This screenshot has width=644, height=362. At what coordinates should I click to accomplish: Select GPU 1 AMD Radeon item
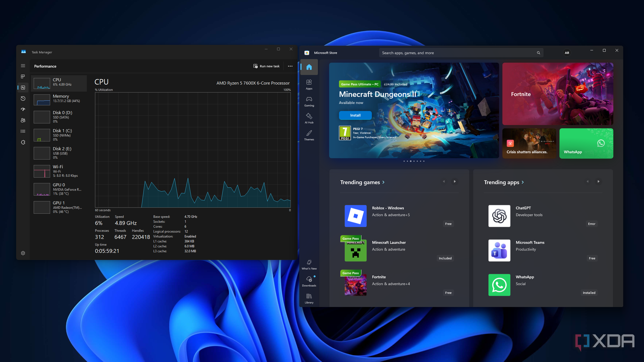(59, 207)
